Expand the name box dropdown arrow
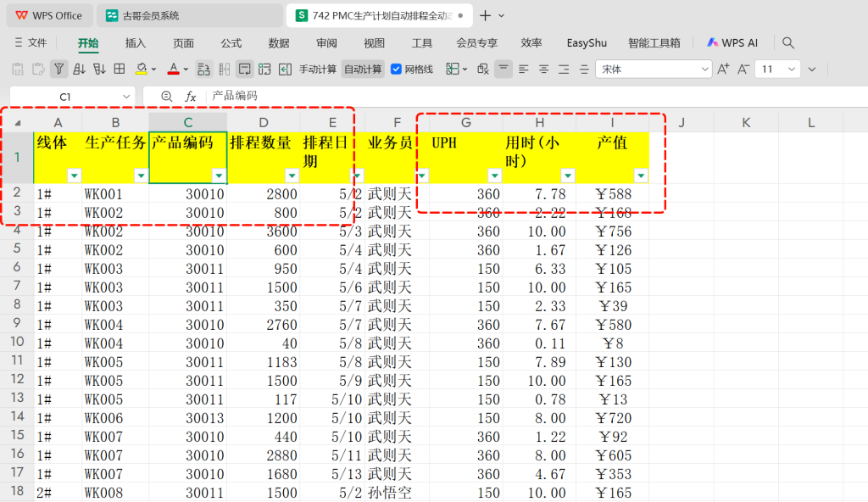Image resolution: width=868 pixels, height=502 pixels. coord(126,97)
